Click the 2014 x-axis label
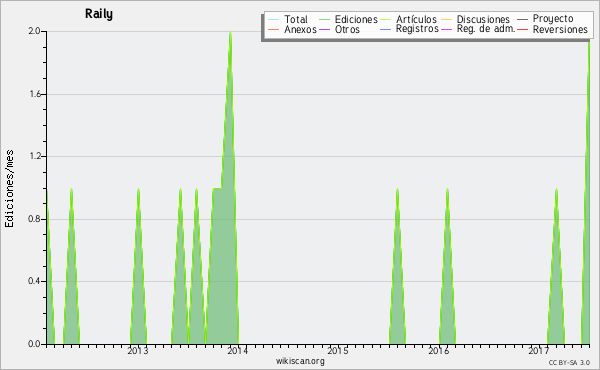Image resolution: width=600 pixels, height=370 pixels. coord(238,351)
